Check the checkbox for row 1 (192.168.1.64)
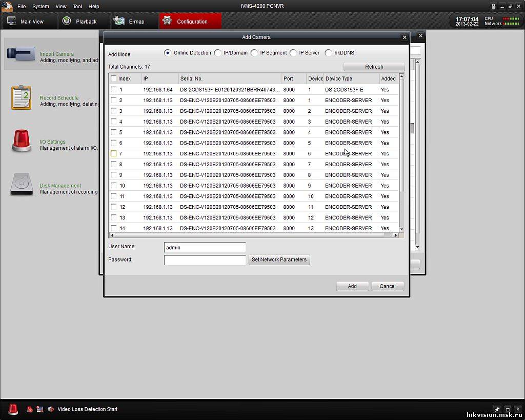525x420 pixels. pos(113,89)
